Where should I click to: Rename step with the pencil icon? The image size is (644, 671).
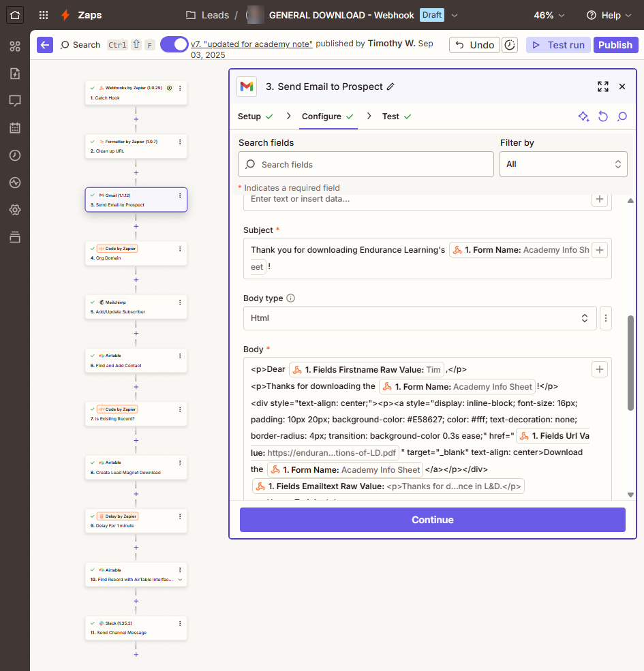390,87
